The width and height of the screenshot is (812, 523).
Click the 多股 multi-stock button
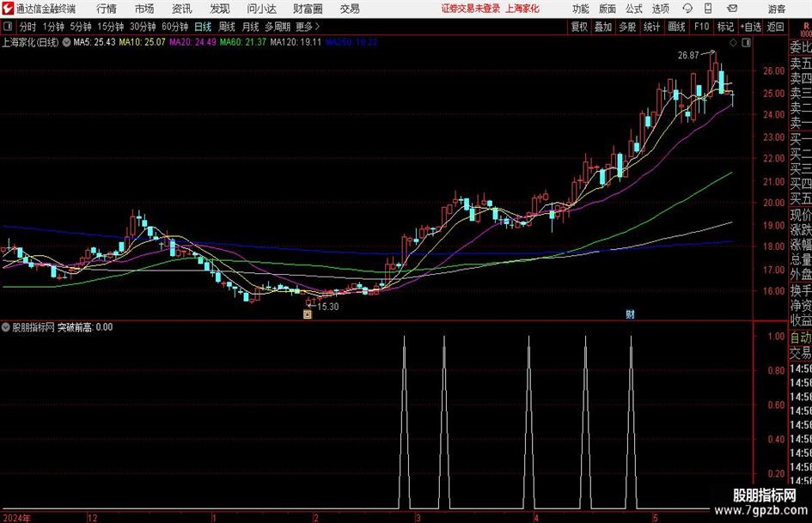point(627,27)
